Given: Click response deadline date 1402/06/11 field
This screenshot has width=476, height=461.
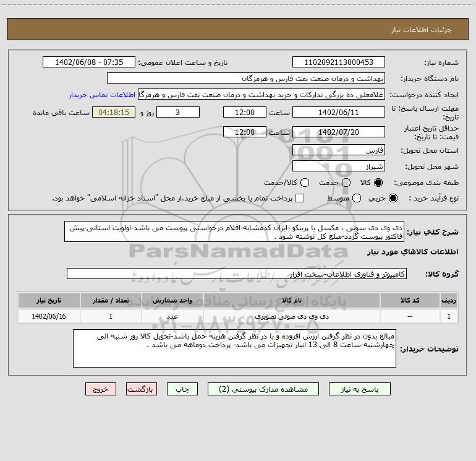Looking at the screenshot, I should [339, 112].
